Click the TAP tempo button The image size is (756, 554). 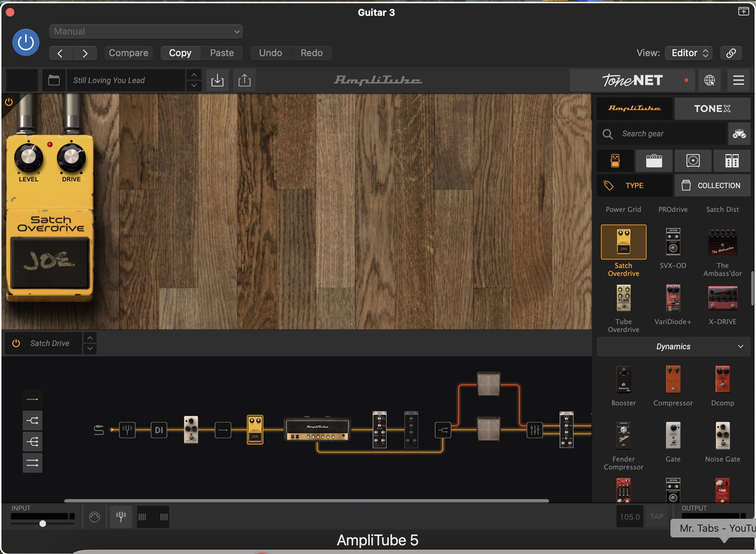coord(656,517)
